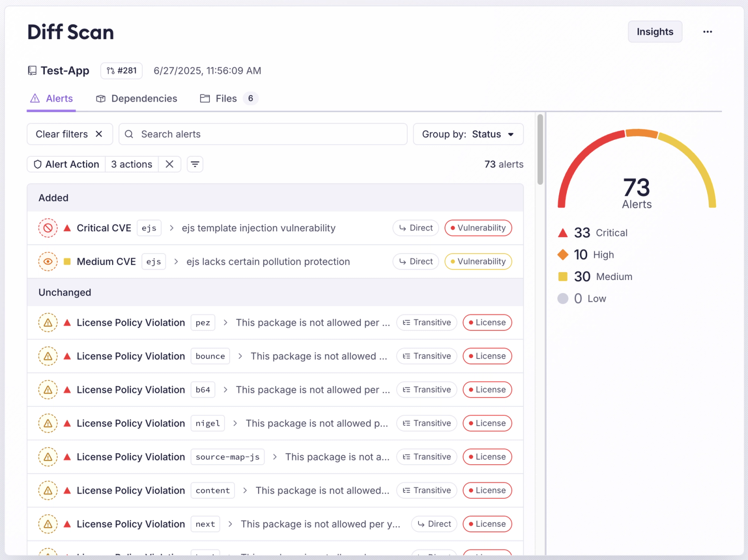Image resolution: width=748 pixels, height=560 pixels.
Task: Click warning icon on next license row
Action: click(48, 524)
